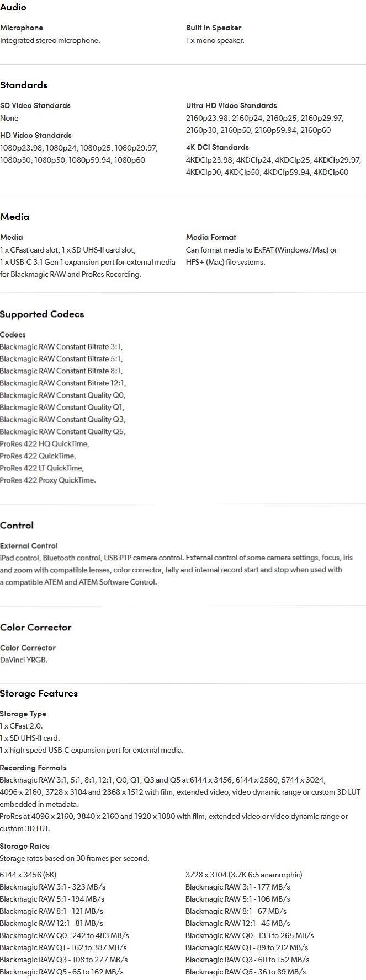This screenshot has height=980, width=366.
Task: Click the 3728 x 3104 anamorphic label
Action: pyautogui.click(x=243, y=875)
